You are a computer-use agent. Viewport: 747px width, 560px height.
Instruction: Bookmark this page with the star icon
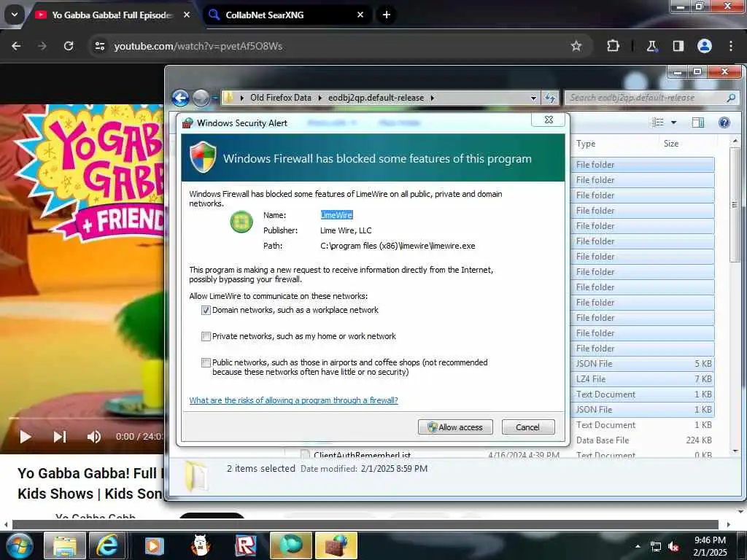pyautogui.click(x=576, y=46)
